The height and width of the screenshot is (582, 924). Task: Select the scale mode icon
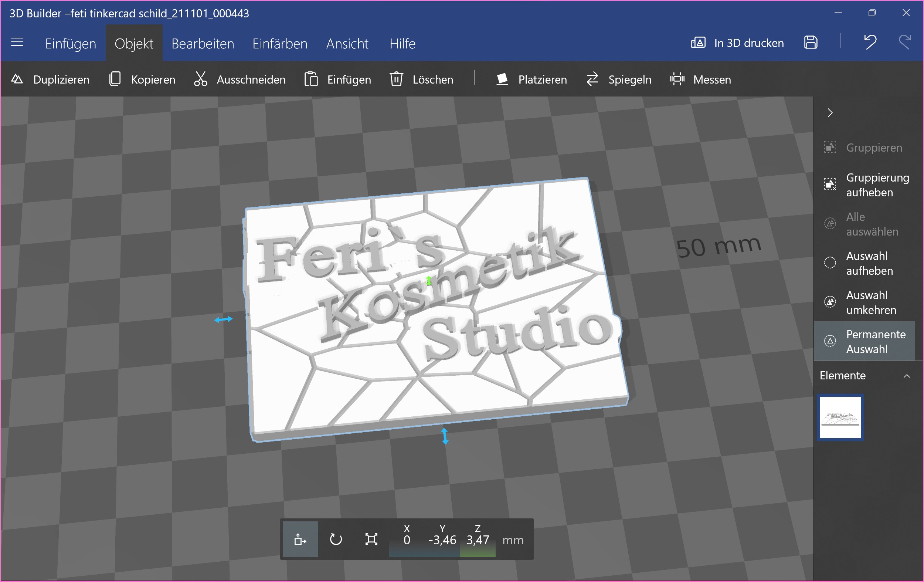[x=371, y=539]
